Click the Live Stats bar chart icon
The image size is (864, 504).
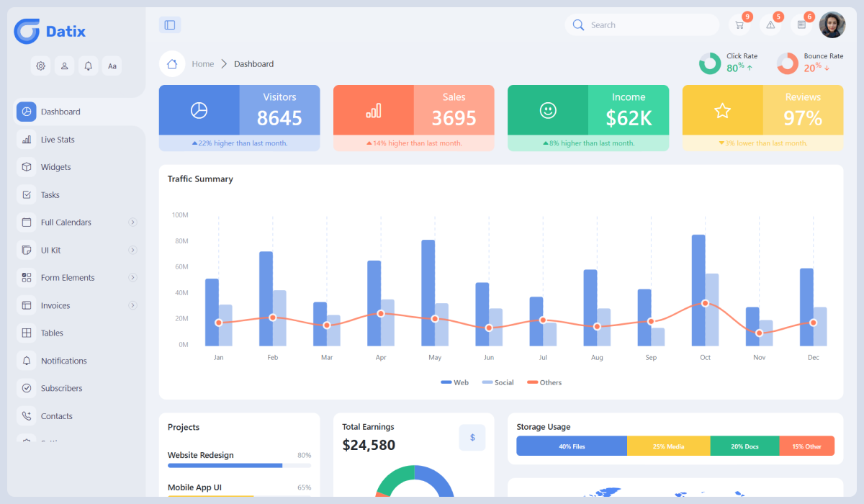(x=27, y=139)
